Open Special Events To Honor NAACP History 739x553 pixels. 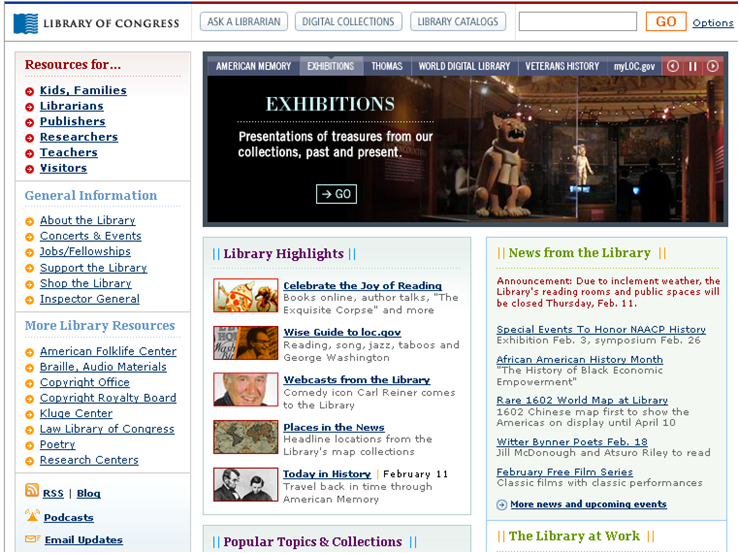click(601, 330)
